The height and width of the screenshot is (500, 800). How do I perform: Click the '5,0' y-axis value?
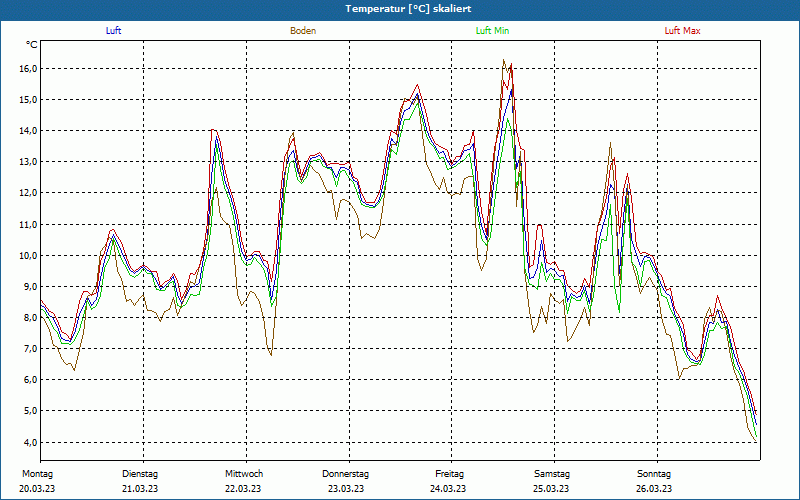tap(31, 411)
